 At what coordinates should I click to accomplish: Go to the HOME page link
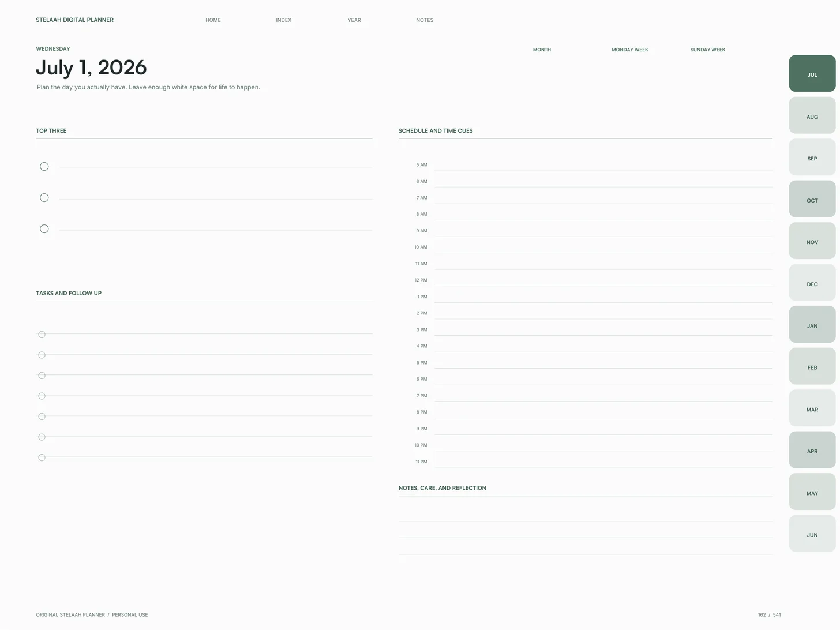tap(213, 20)
